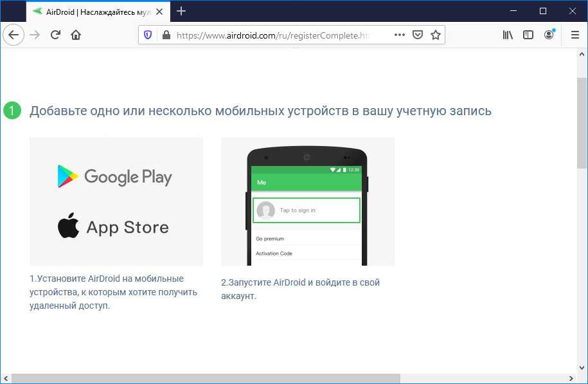588x384 pixels.
Task: Open the Firefox hamburger menu
Action: [x=575, y=35]
